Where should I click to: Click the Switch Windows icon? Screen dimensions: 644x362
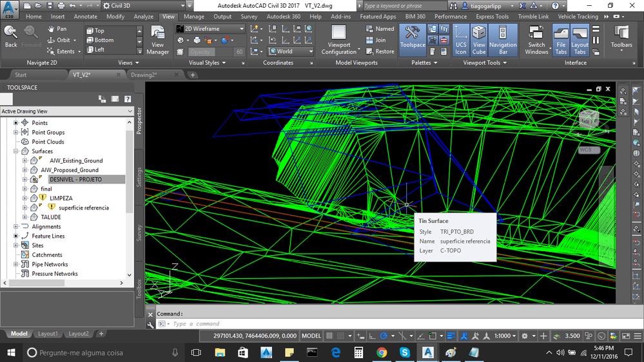pyautogui.click(x=536, y=40)
